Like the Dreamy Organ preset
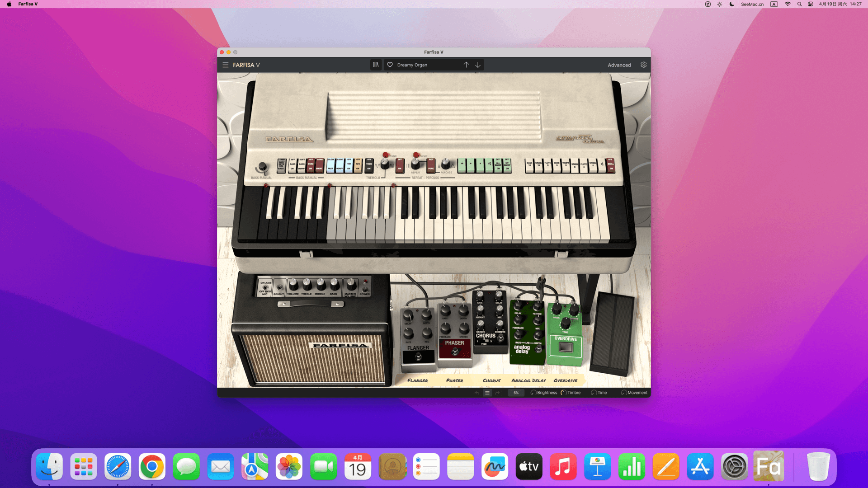 click(390, 65)
